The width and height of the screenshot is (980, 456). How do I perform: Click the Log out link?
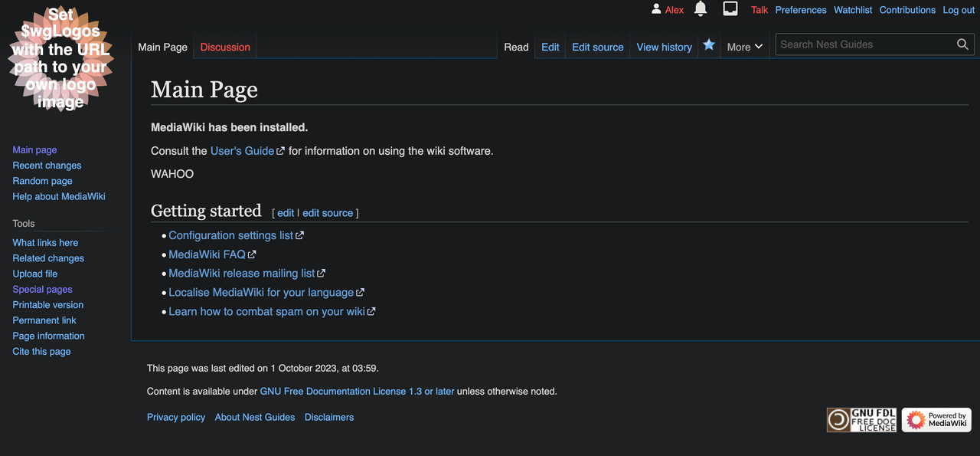tap(959, 10)
